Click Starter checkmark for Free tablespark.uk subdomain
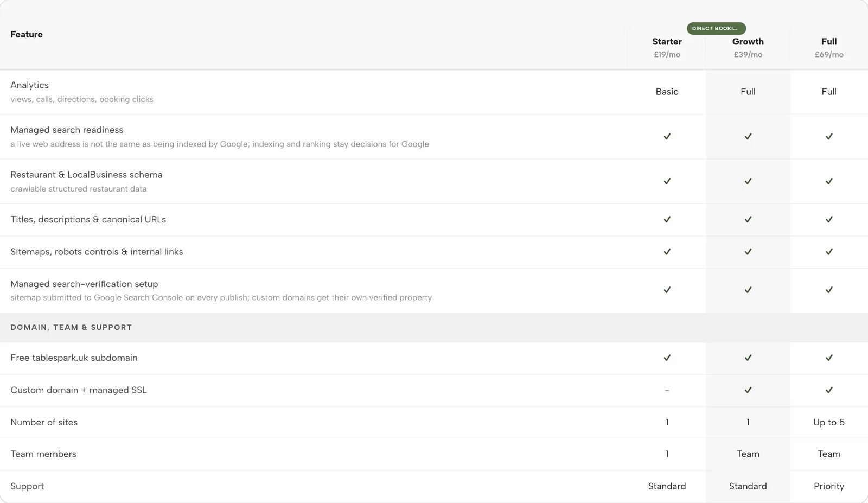868x503 pixels. [667, 358]
